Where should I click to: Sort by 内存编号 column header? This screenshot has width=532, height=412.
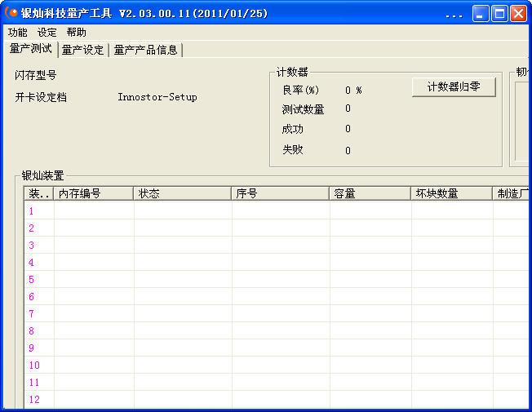[93, 193]
